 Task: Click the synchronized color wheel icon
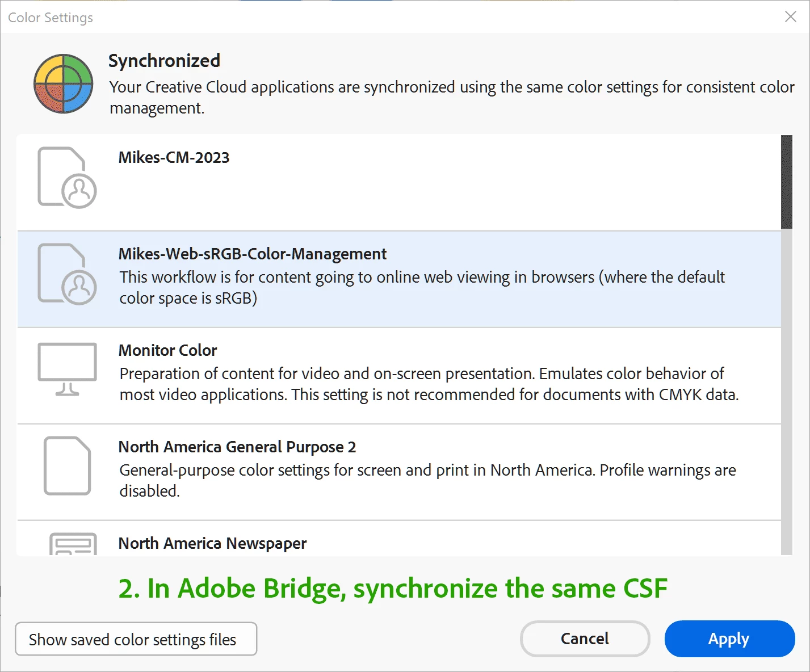(63, 83)
